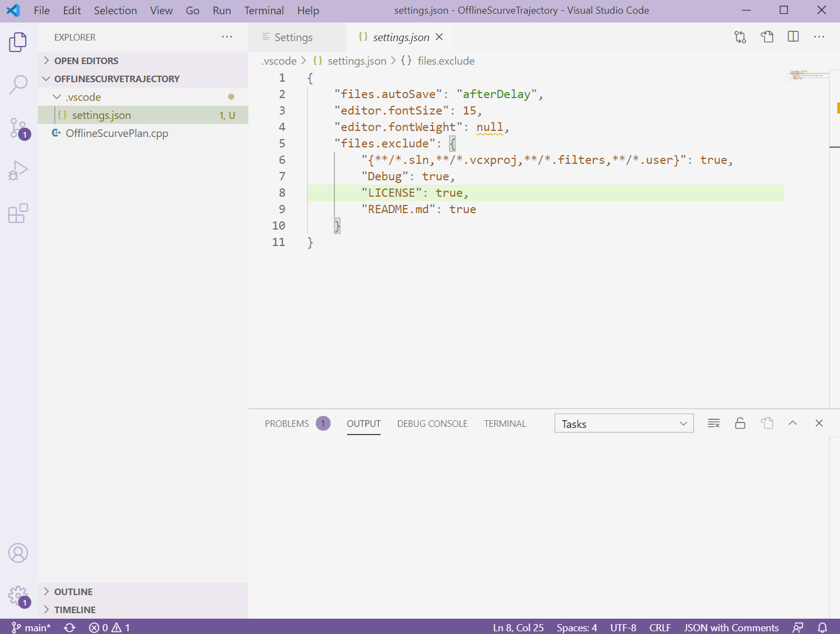Click the "LICENSE" key on line 8
840x634 pixels.
coord(391,193)
